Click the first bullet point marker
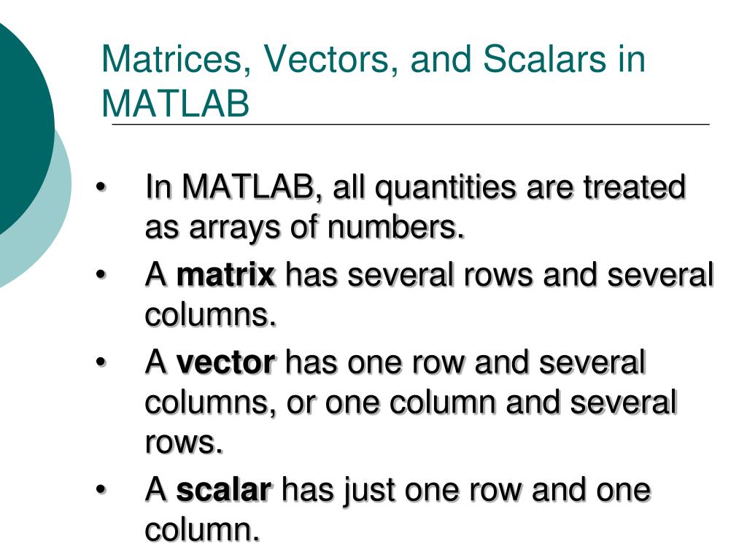Screen dimensions: 747x560 (100, 187)
